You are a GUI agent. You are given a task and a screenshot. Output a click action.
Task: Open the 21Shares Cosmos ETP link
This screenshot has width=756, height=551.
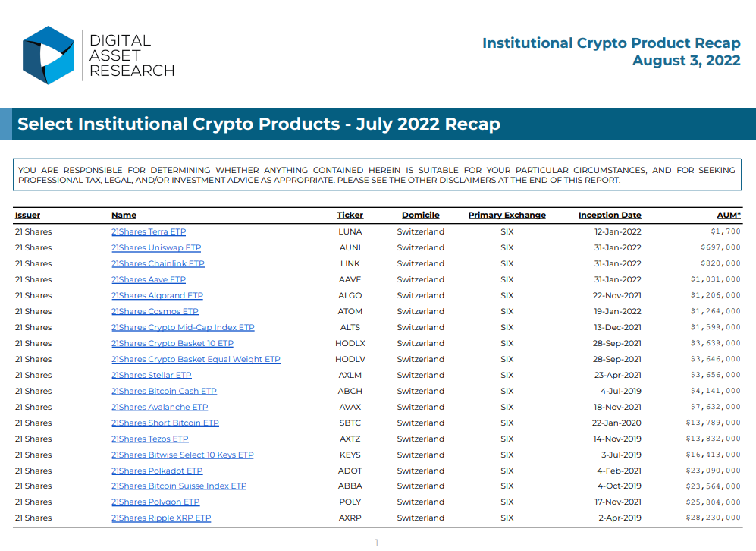[155, 311]
